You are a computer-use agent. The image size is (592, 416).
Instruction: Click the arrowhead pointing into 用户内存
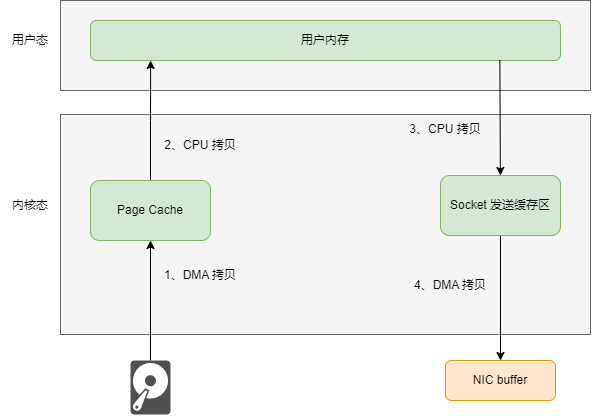(x=150, y=65)
